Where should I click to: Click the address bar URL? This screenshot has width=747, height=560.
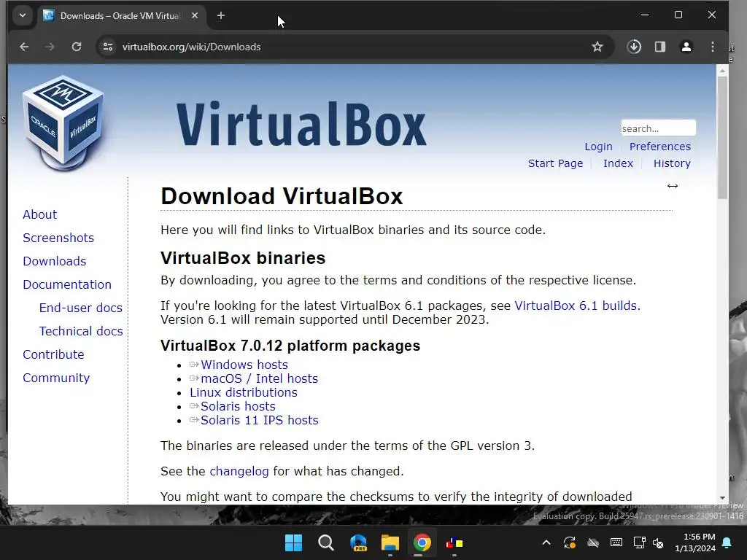192,47
